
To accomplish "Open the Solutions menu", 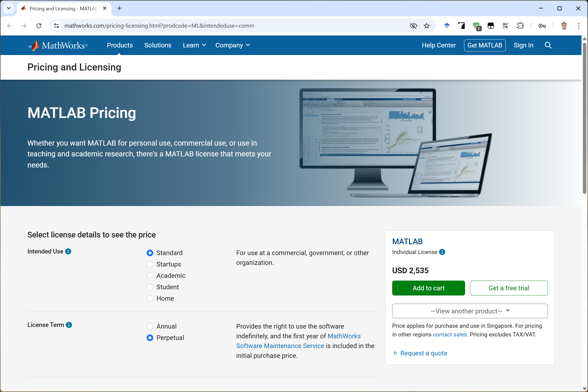I will point(158,45).
